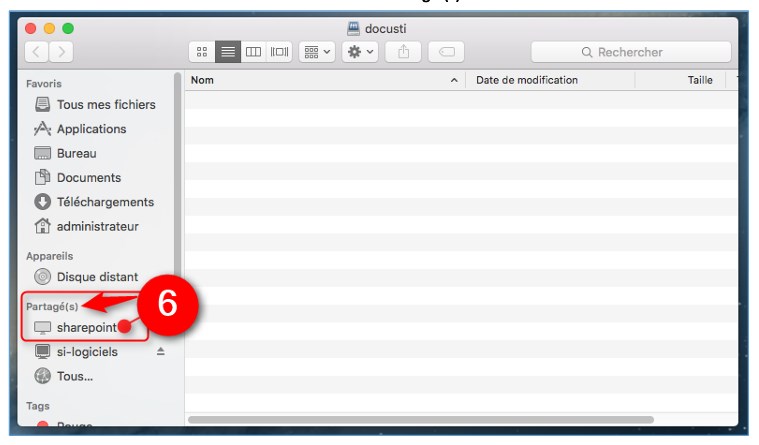
Task: Open Tous mes fichiers in sidebar
Action: click(x=105, y=104)
